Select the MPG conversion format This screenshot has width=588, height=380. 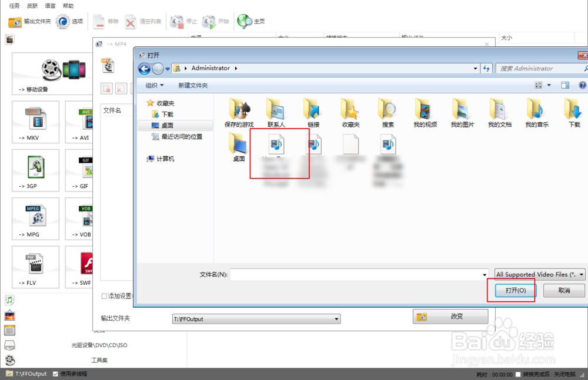[x=36, y=218]
